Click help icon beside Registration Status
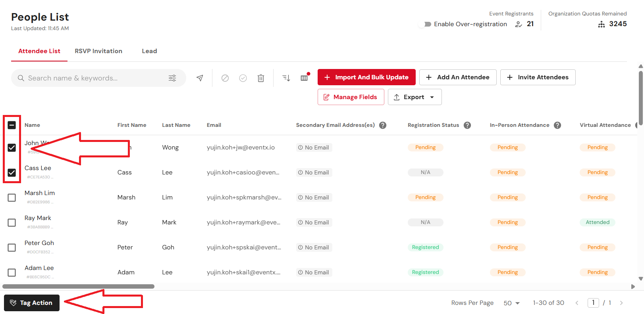 [x=467, y=125]
